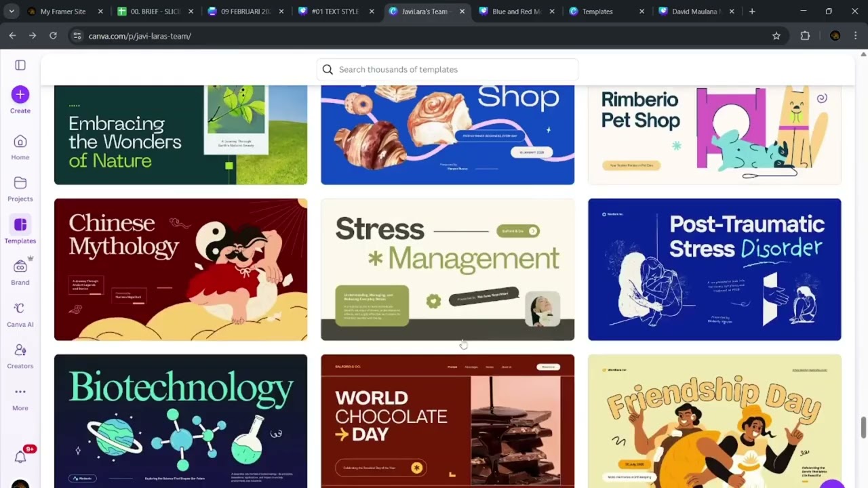Open Chrome profile avatar
The image size is (868, 488).
835,36
